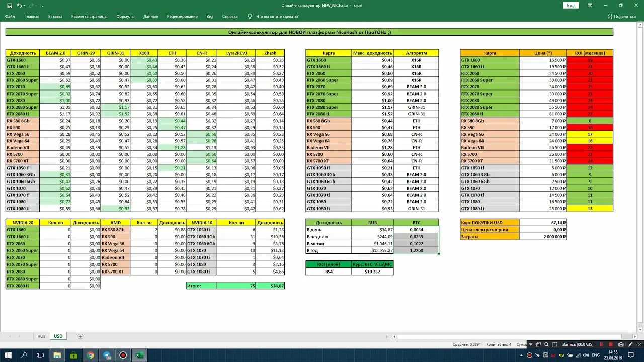
Task: Select the Итого income cell $34,87
Action: point(270,286)
